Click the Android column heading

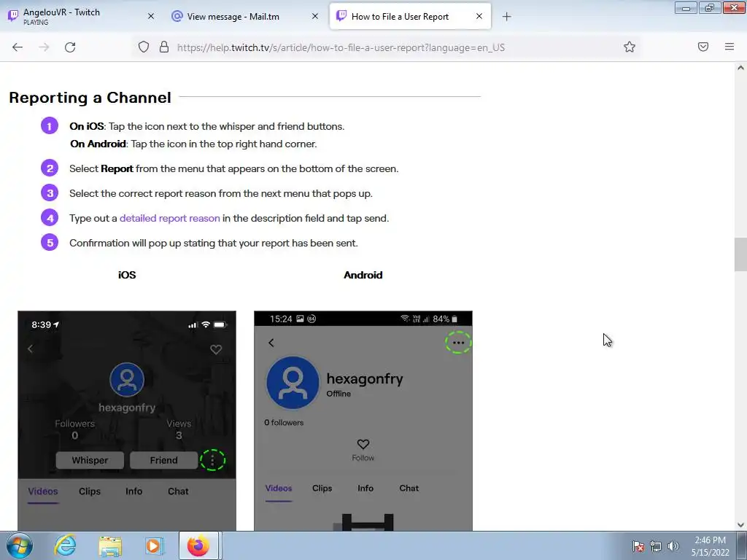click(x=363, y=275)
